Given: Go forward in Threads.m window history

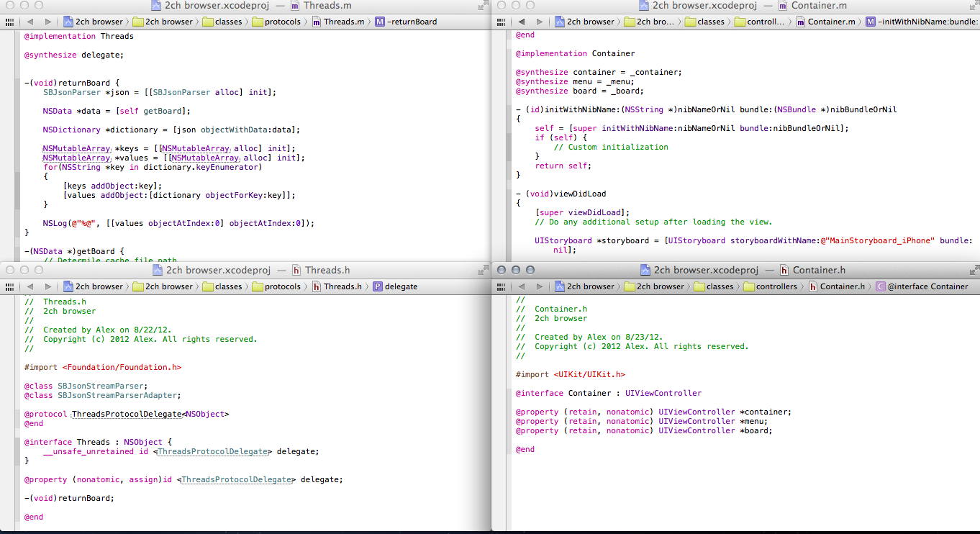Looking at the screenshot, I should pyautogui.click(x=47, y=22).
